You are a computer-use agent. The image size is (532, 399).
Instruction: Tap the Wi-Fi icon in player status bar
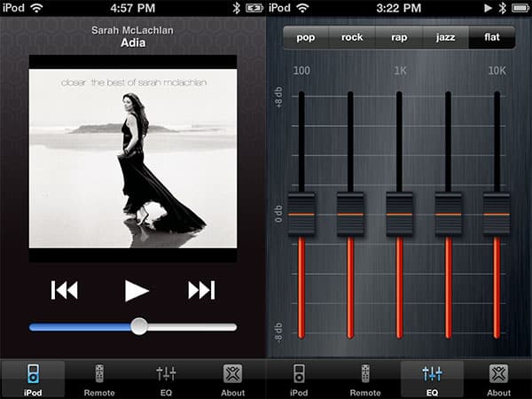tap(36, 8)
